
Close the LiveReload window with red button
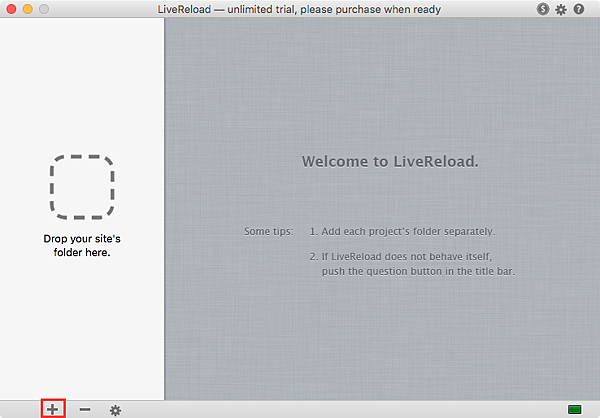(x=11, y=9)
